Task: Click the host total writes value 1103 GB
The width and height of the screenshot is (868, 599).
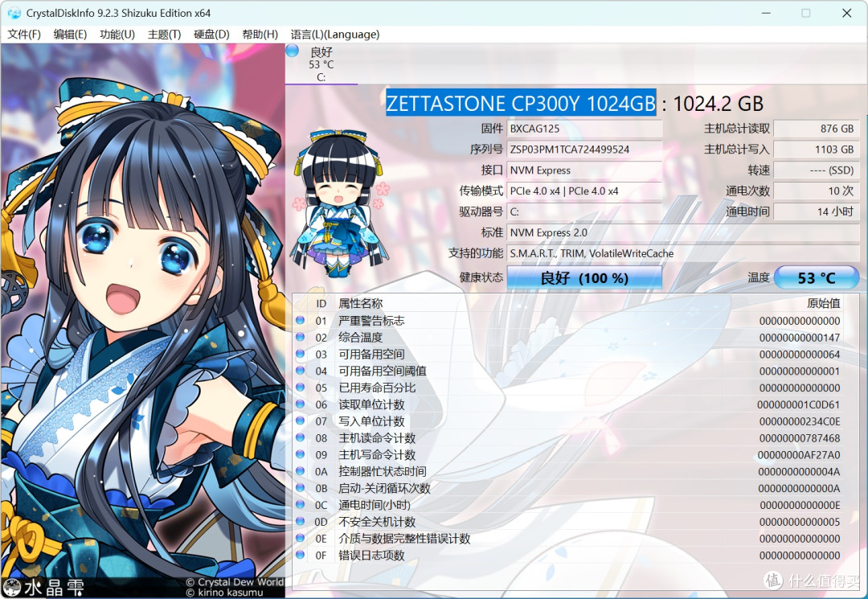Action: point(816,150)
